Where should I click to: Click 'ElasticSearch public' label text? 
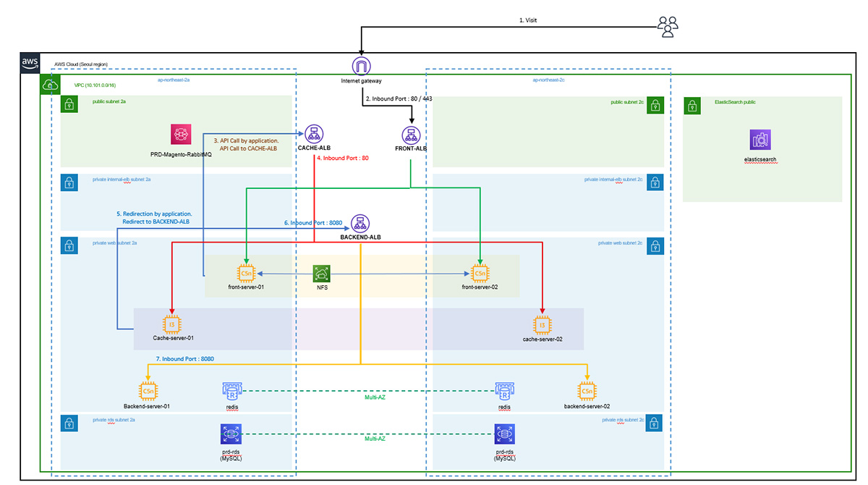coord(734,102)
